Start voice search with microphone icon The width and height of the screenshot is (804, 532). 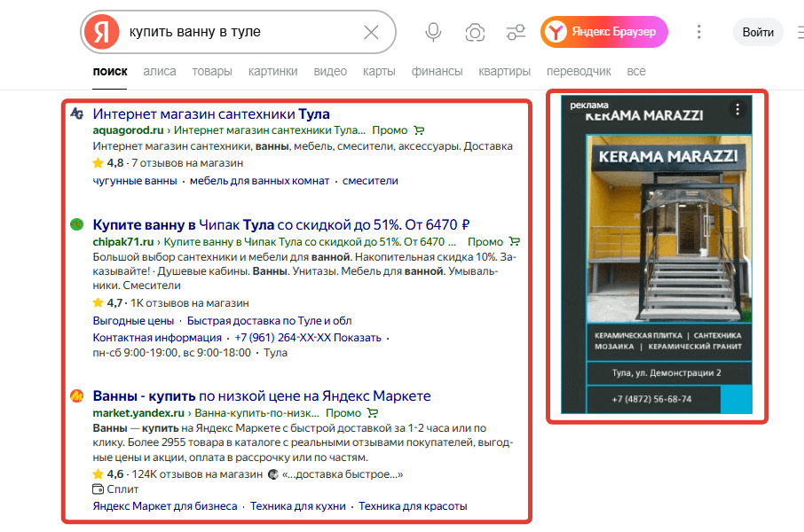pos(433,33)
